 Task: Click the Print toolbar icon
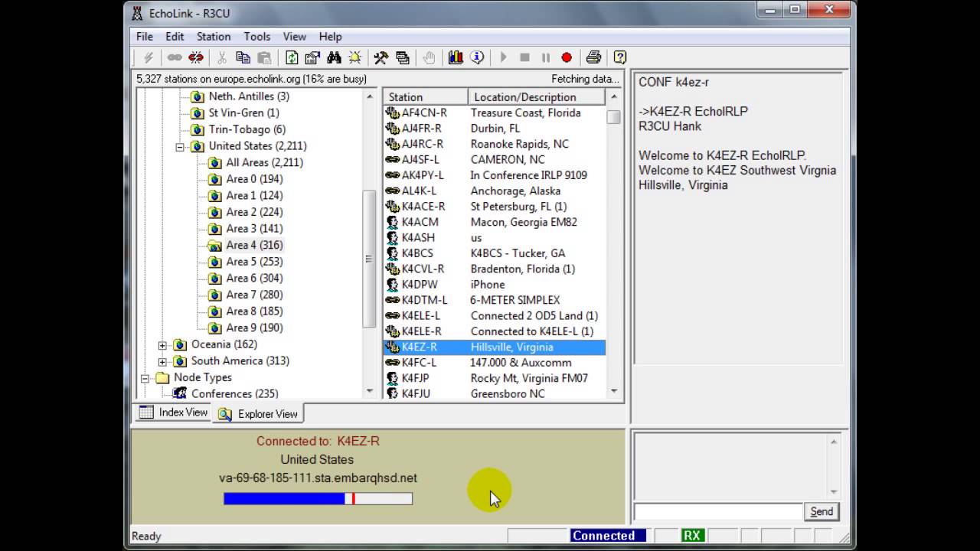pos(593,57)
